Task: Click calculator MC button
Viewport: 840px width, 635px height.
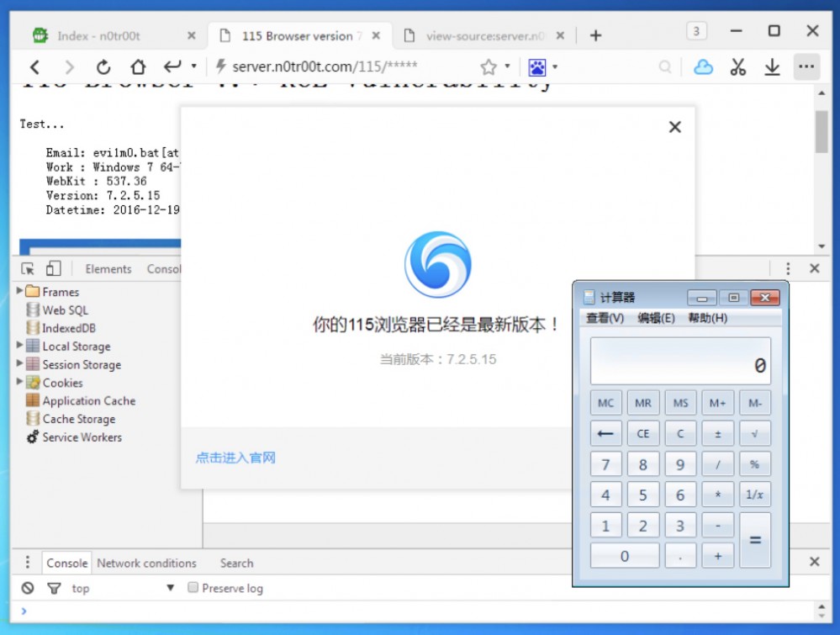Action: click(606, 403)
